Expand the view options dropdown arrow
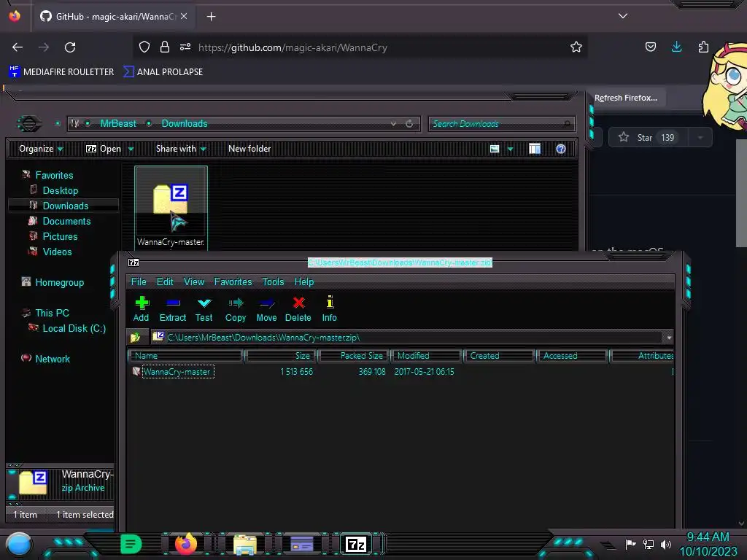 (x=510, y=149)
